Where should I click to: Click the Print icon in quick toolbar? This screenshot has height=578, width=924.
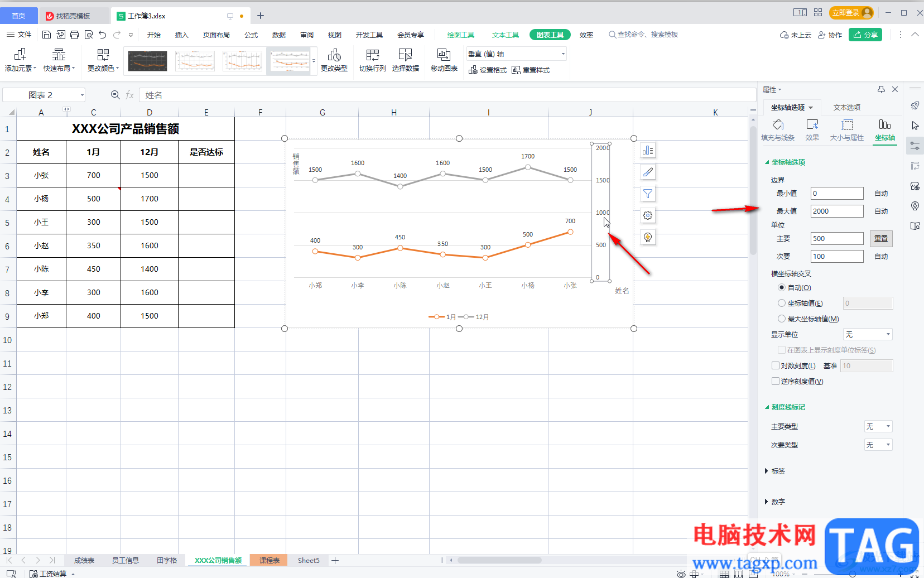pyautogui.click(x=74, y=35)
